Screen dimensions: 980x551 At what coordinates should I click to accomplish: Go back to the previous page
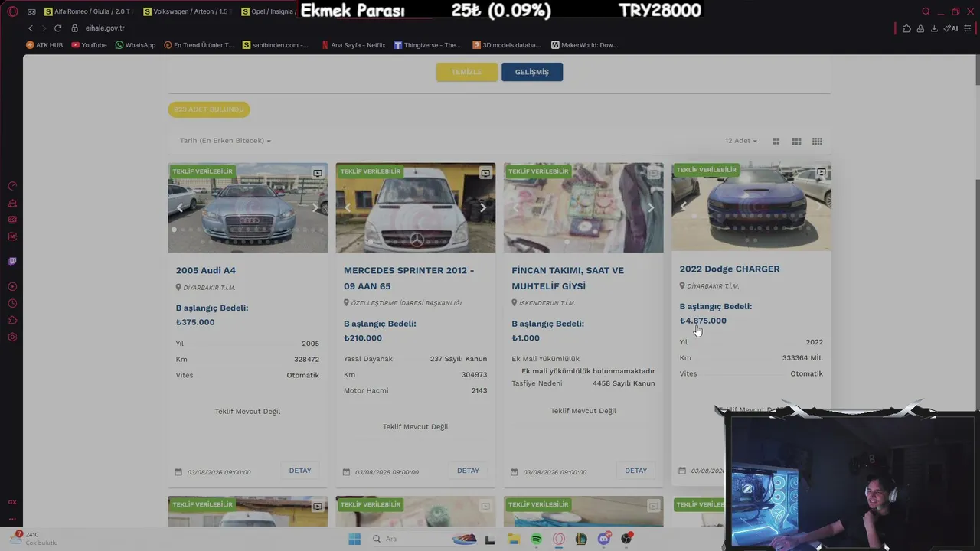point(31,28)
